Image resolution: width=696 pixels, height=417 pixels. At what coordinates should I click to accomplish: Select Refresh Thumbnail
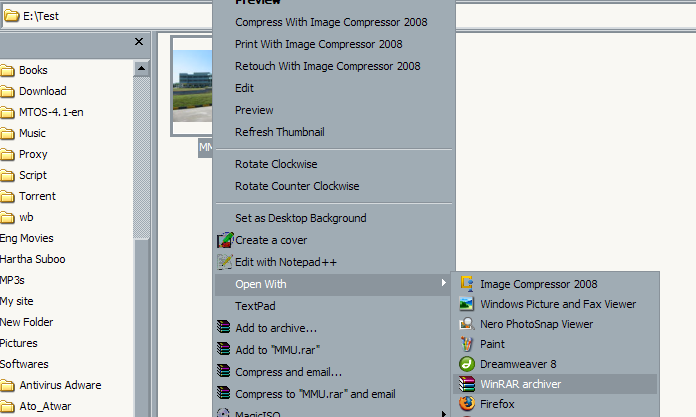280,132
